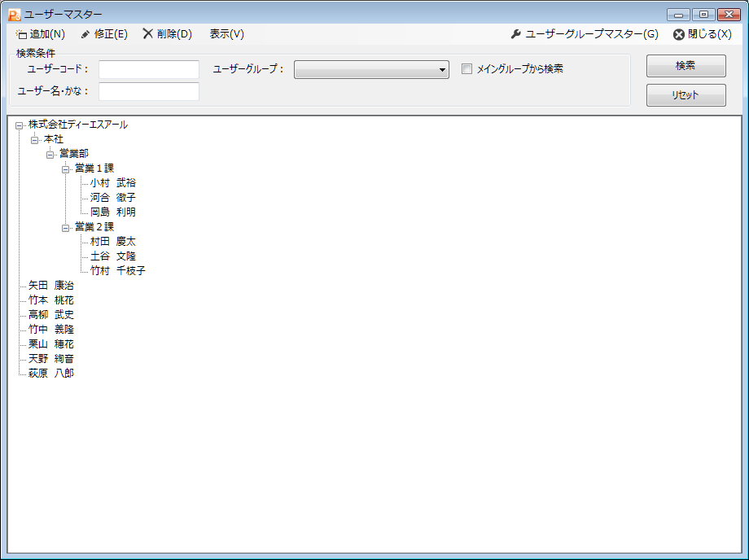Select user 萩原 八郎
Image resolution: width=749 pixels, height=560 pixels.
coord(51,374)
